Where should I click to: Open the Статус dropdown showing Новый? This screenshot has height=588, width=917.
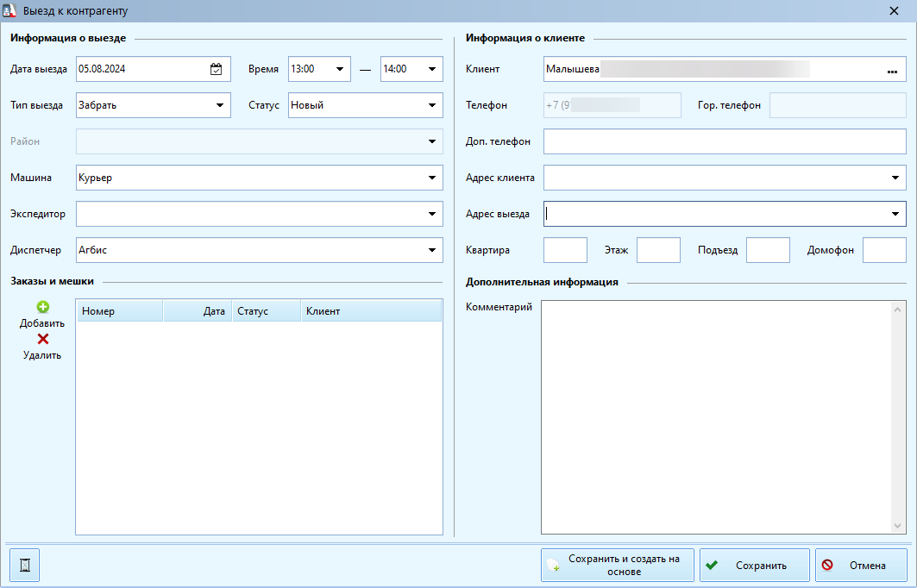(x=431, y=105)
